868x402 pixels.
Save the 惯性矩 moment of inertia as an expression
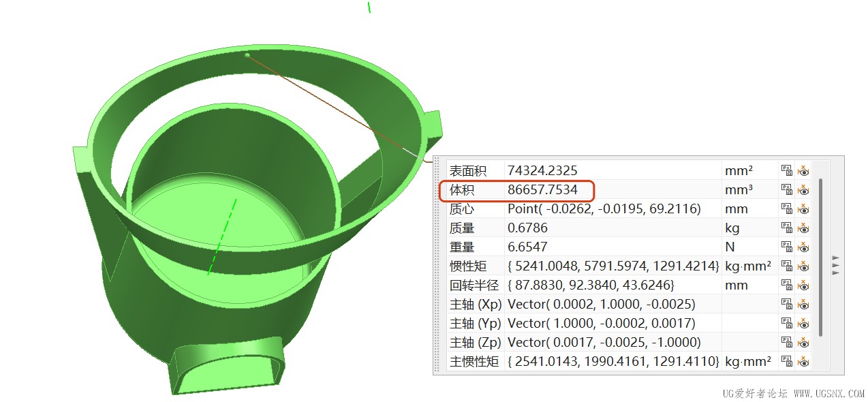point(786,266)
